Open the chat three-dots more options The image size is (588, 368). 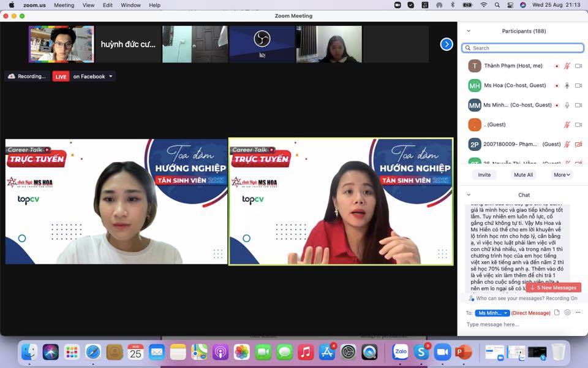click(x=578, y=313)
